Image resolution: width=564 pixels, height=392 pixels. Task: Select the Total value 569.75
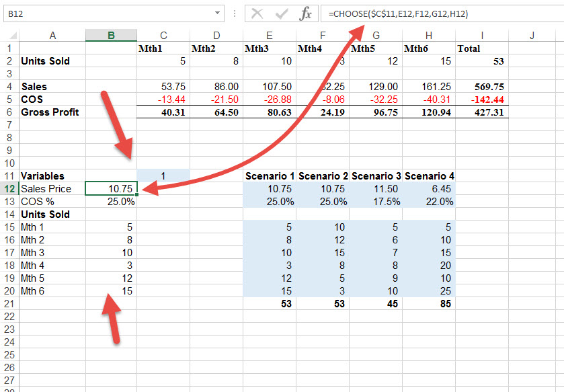[x=481, y=86]
